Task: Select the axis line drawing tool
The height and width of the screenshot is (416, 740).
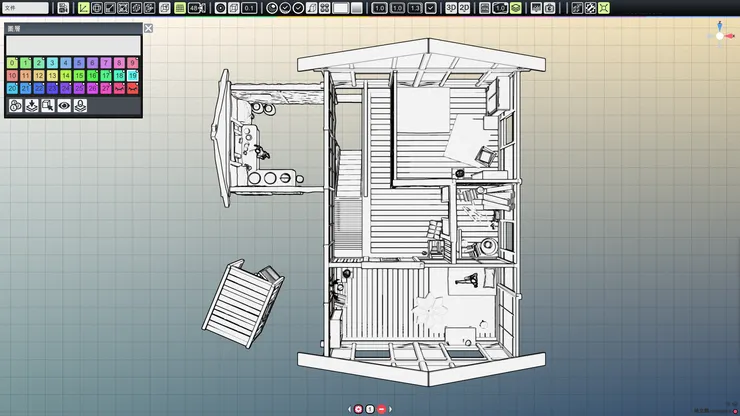Action: click(x=84, y=8)
